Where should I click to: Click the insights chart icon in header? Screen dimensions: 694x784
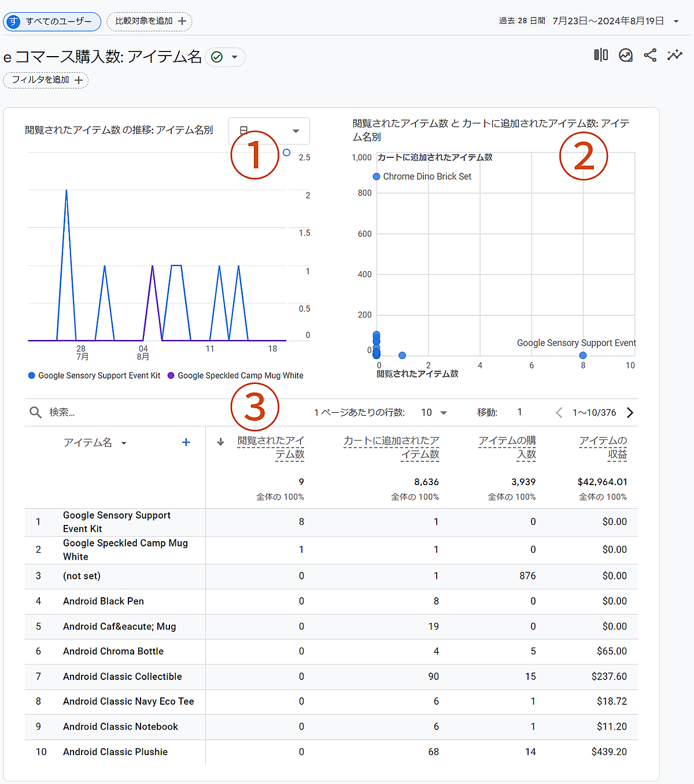[x=625, y=55]
